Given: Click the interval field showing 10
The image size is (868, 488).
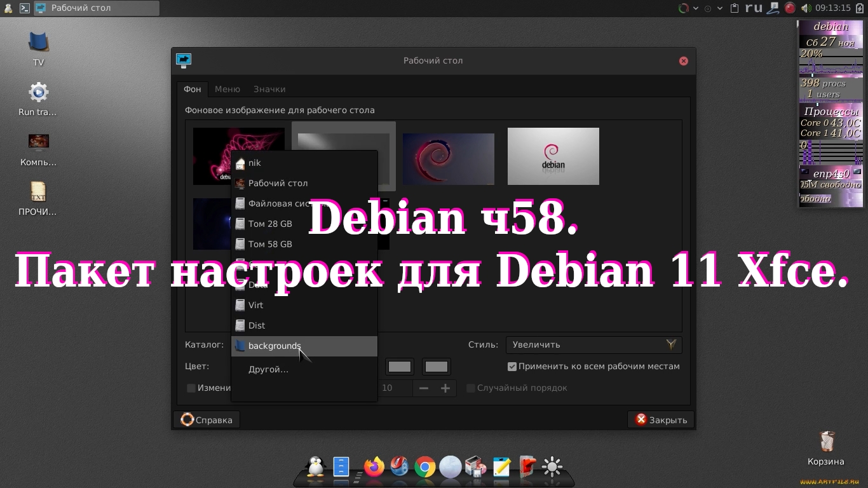Looking at the screenshot, I should 395,388.
